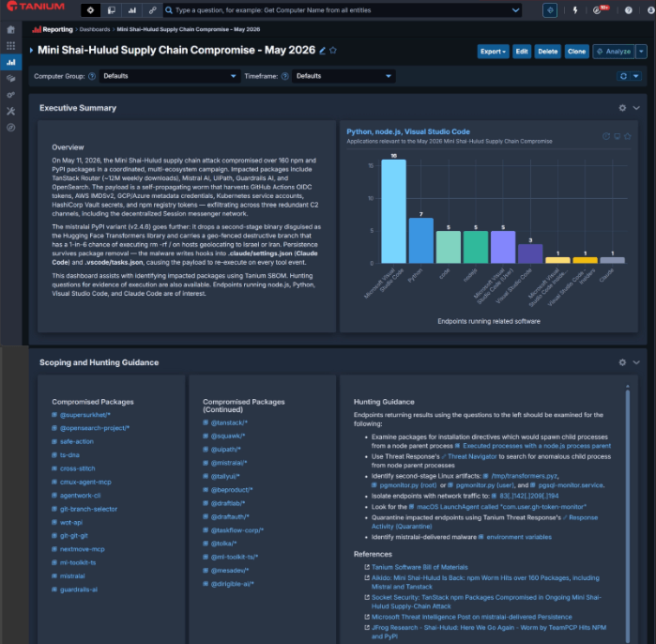The width and height of the screenshot is (656, 644).
Task: Click the Python bar in chart
Action: [x=420, y=240]
